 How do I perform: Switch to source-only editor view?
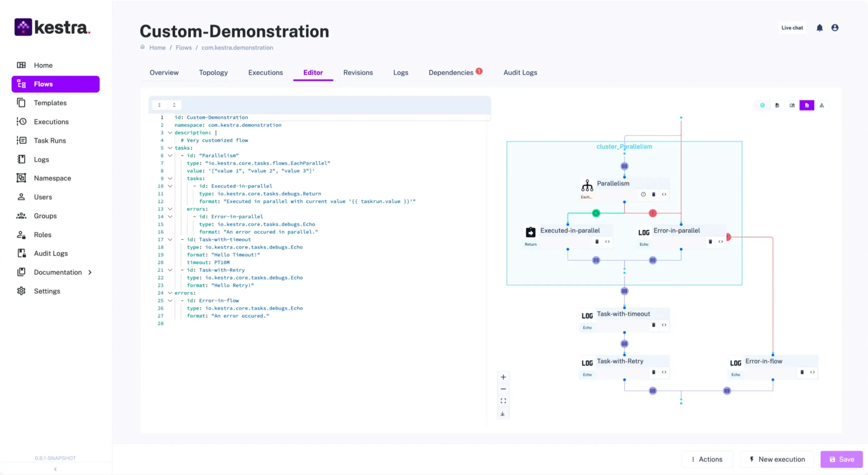click(x=777, y=105)
